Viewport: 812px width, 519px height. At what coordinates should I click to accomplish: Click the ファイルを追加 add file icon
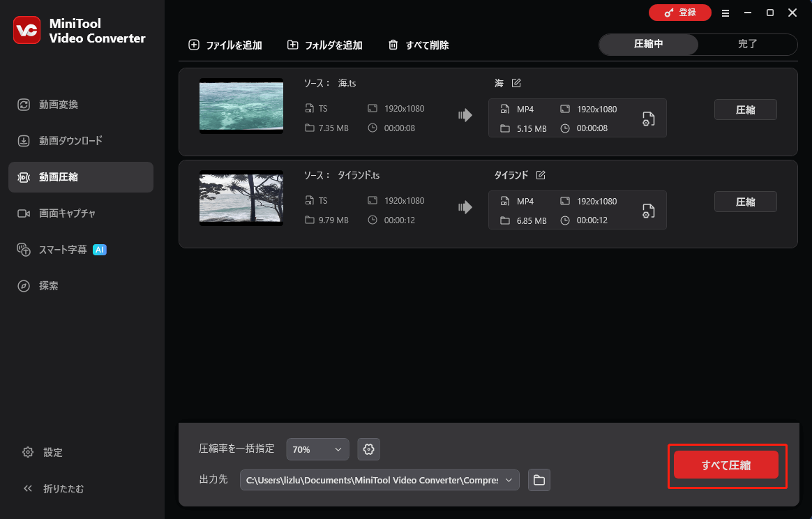[x=193, y=44]
